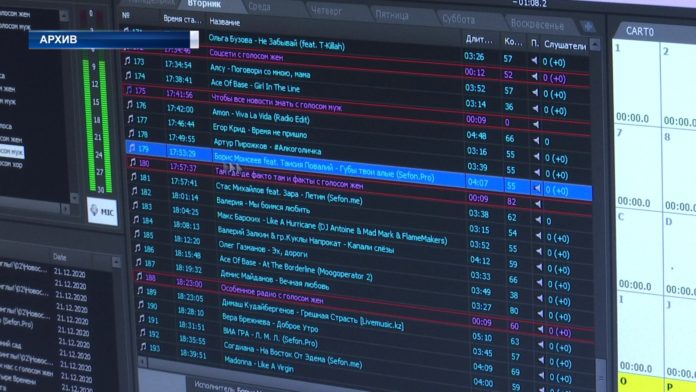Click the plus icon after Воскресенье tab
Image resolution: width=696 pixels, height=392 pixels.
pos(588,27)
